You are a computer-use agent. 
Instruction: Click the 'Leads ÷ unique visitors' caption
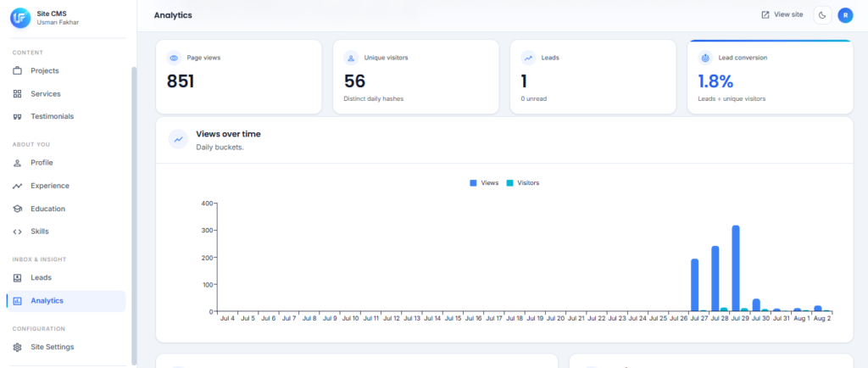[x=732, y=99]
